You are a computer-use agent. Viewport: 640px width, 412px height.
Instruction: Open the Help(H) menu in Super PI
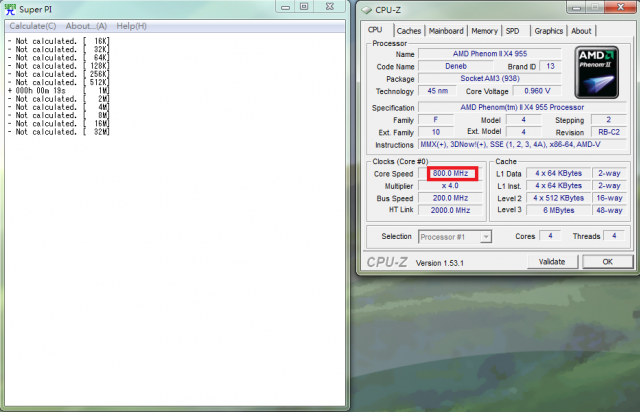(131, 26)
